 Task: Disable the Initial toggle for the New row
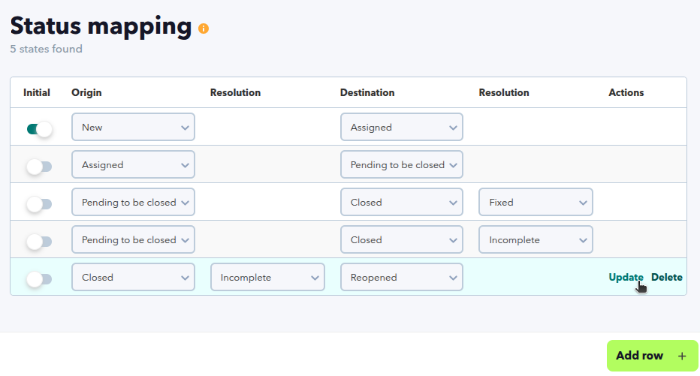(x=39, y=130)
